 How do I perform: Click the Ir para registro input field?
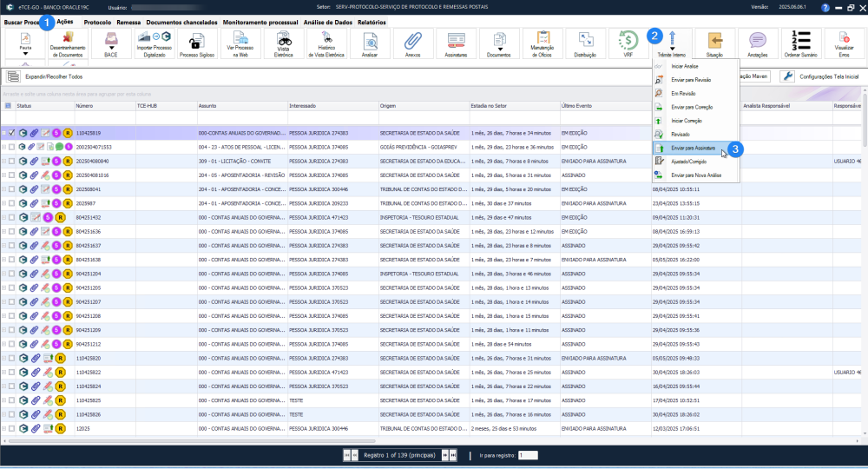(x=528, y=455)
